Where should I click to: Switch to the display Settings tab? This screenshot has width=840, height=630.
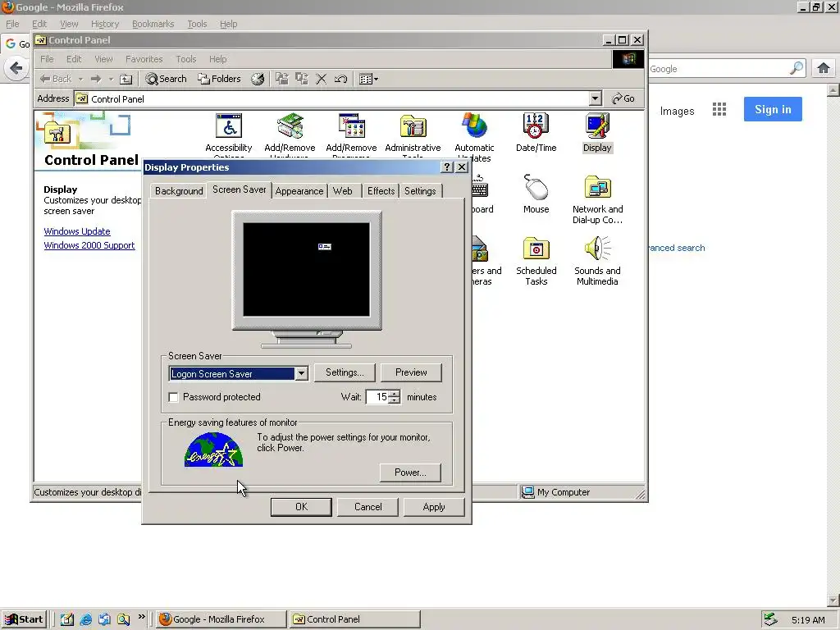(x=420, y=190)
